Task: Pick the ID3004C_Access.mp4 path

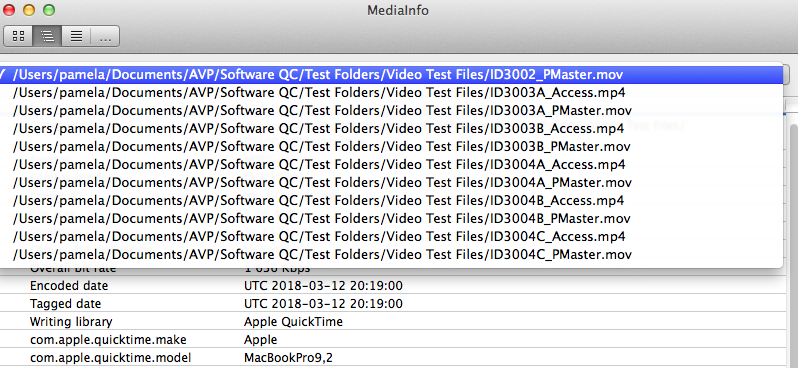Action: 391,236
